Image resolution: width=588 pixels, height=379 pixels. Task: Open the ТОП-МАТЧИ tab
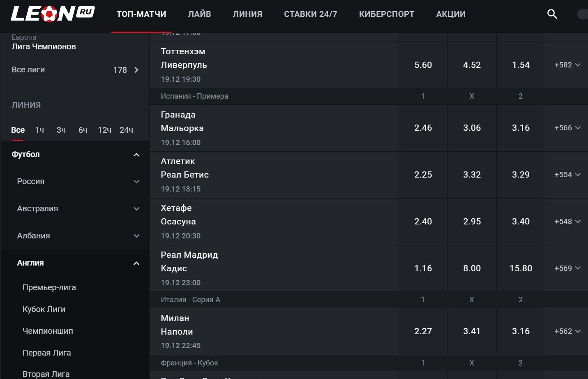pyautogui.click(x=141, y=14)
